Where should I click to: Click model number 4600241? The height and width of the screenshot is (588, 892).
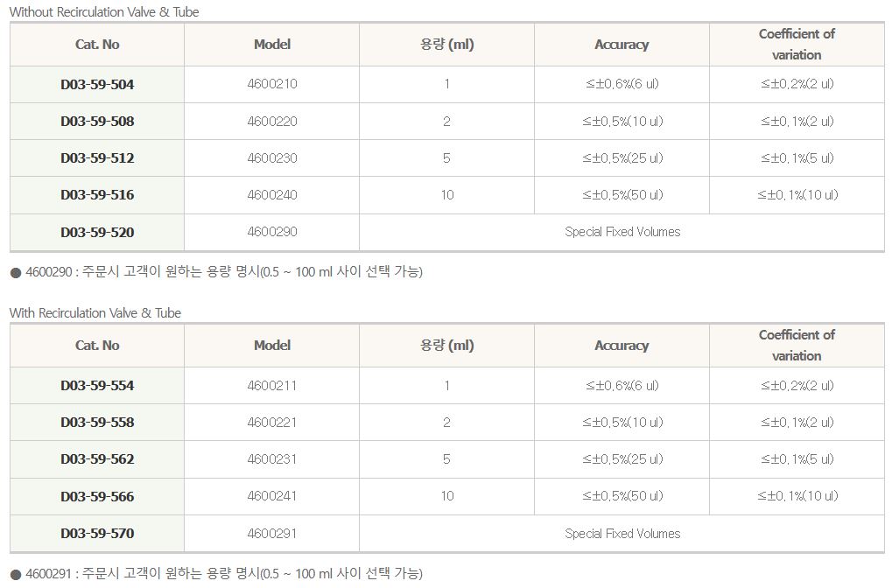(272, 496)
